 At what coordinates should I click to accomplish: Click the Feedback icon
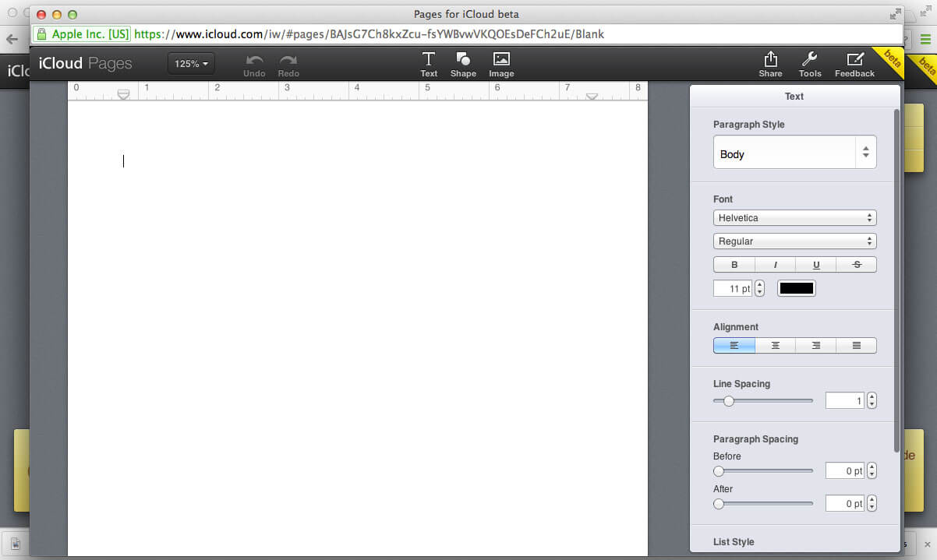854,64
